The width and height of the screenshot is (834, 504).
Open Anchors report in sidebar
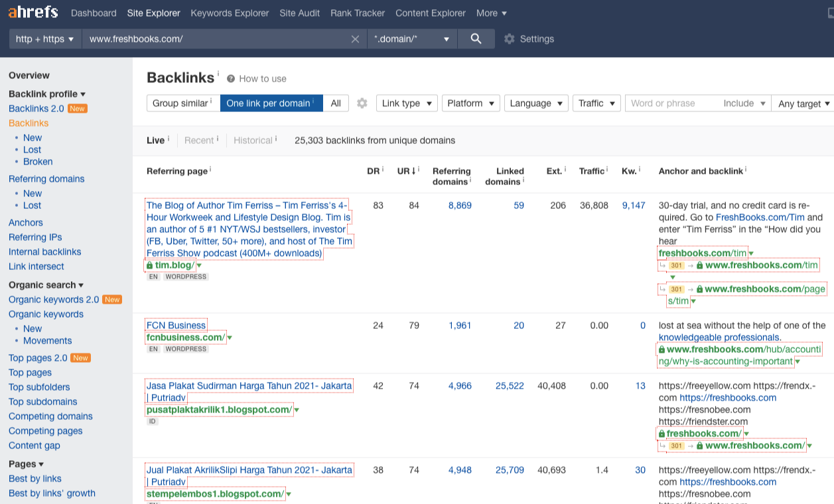(26, 223)
